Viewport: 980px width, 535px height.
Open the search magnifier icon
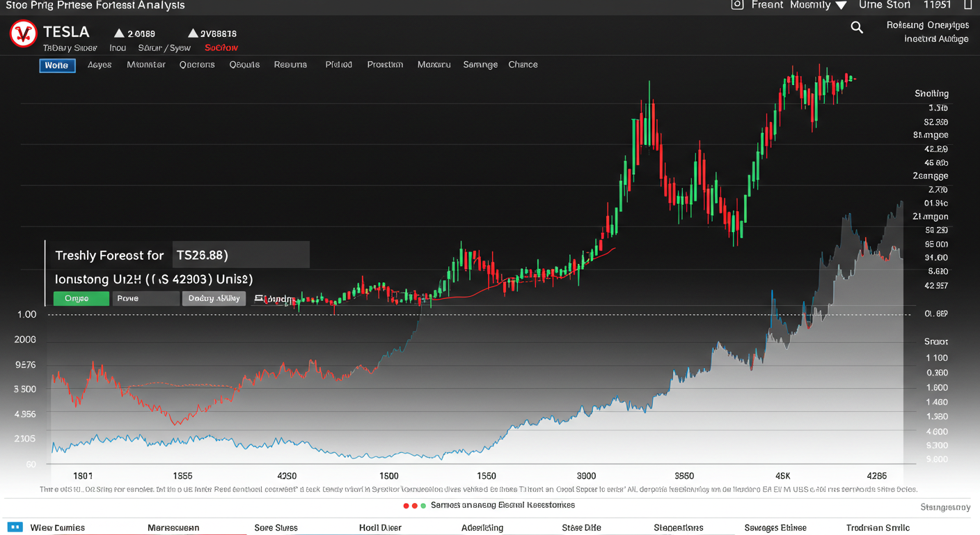coord(857,27)
